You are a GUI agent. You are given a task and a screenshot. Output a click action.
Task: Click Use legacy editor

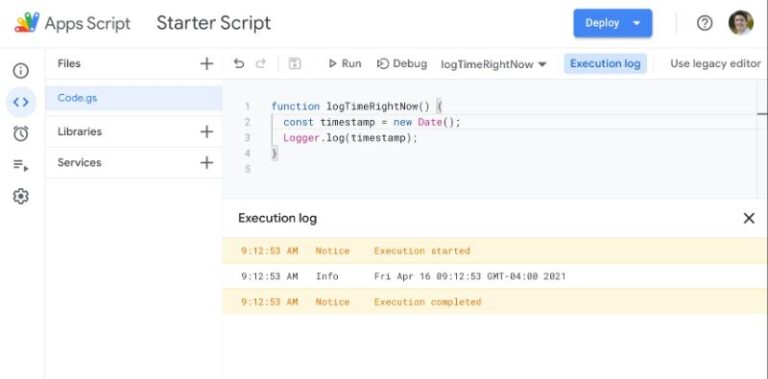715,64
